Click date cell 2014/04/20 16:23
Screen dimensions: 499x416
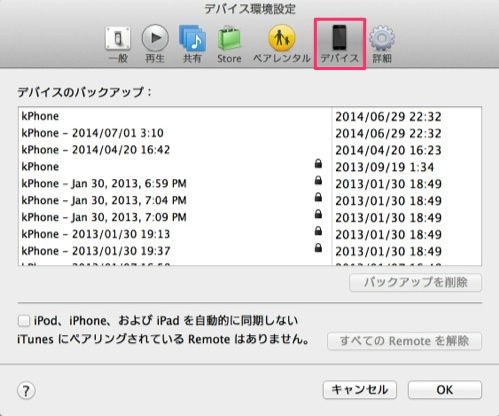click(x=388, y=150)
